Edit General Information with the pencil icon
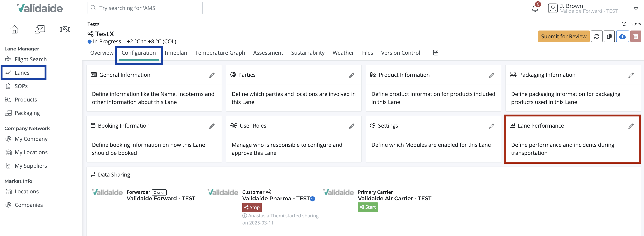The image size is (644, 236). [x=212, y=75]
